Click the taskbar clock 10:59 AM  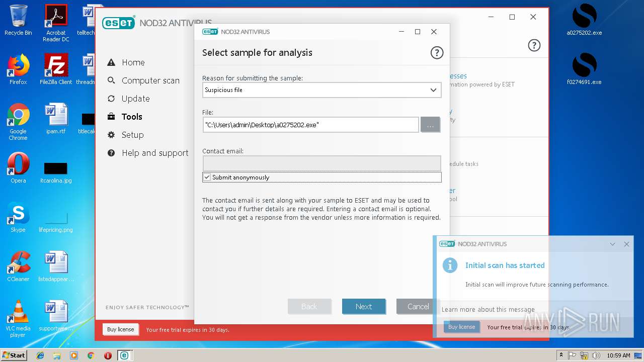[618, 355]
